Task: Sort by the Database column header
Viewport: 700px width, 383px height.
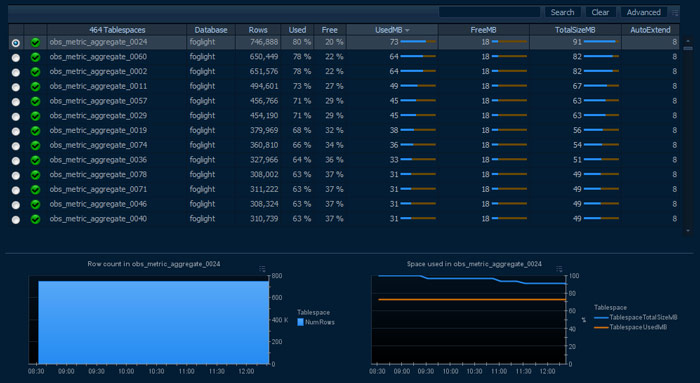Action: pyautogui.click(x=211, y=30)
